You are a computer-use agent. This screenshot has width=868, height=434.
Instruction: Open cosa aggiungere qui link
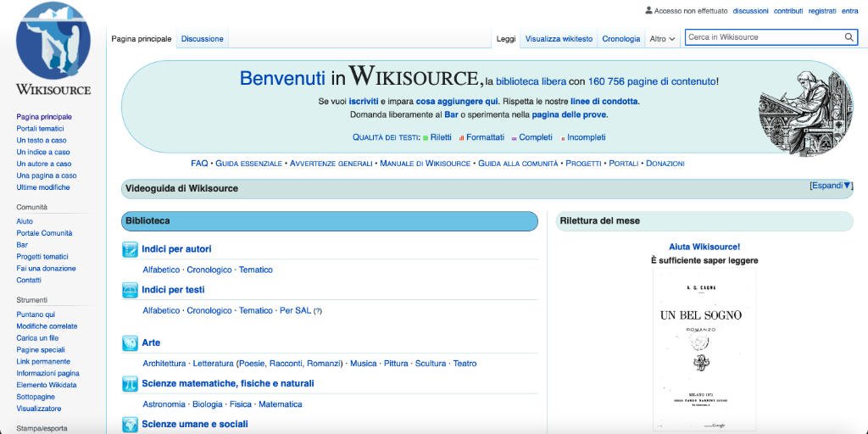[457, 102]
